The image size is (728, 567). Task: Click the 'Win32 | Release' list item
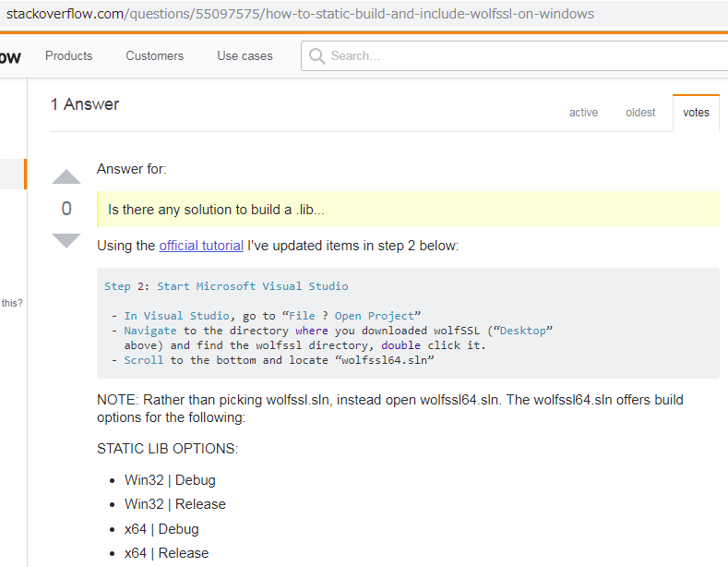[x=175, y=504]
